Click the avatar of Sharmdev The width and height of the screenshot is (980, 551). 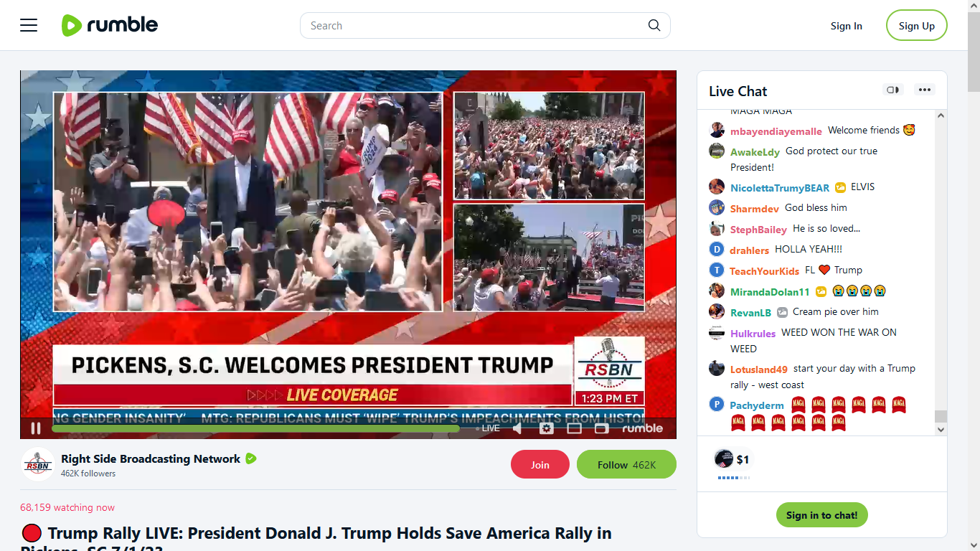click(717, 207)
